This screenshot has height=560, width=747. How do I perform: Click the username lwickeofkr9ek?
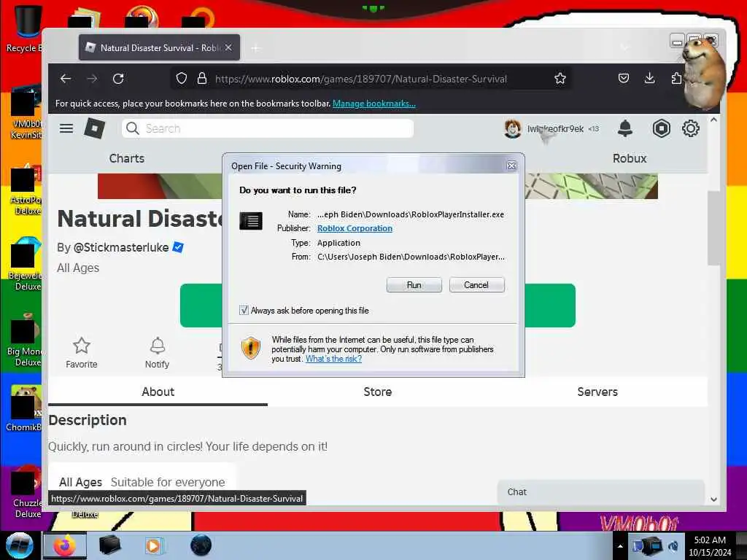pos(555,128)
